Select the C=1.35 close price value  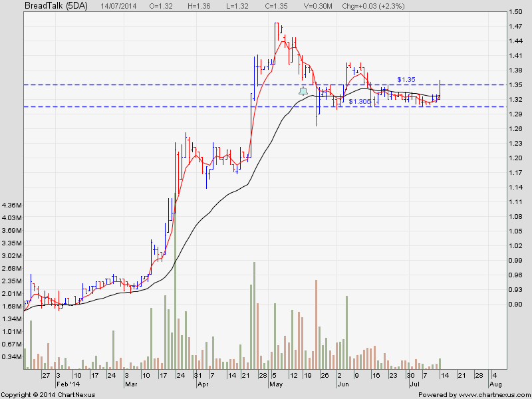[276, 6]
